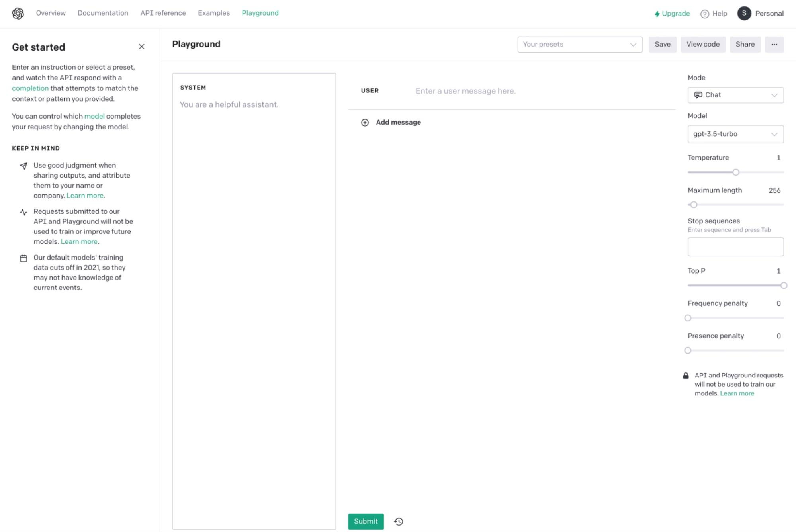Open the history clock icon beside Submit
Viewport: 796px width, 532px height.
(399, 521)
